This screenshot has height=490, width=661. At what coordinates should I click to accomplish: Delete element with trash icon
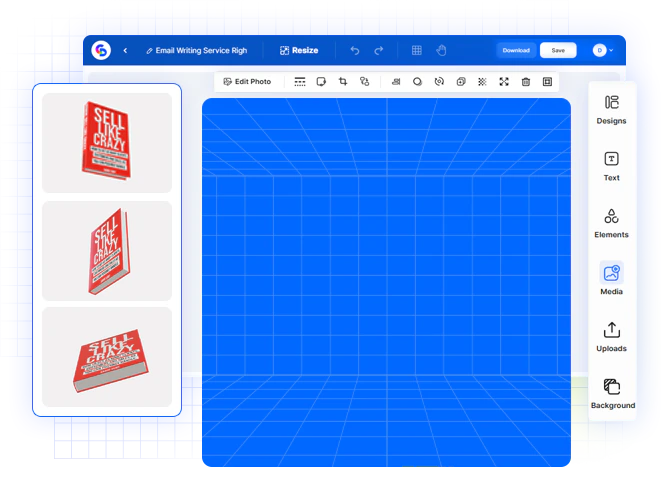[526, 81]
